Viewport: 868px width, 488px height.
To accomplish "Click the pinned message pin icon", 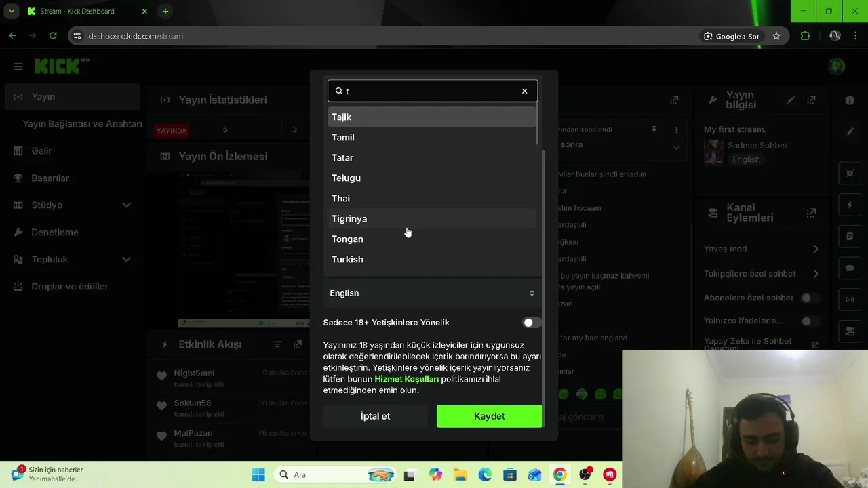I will [x=654, y=129].
